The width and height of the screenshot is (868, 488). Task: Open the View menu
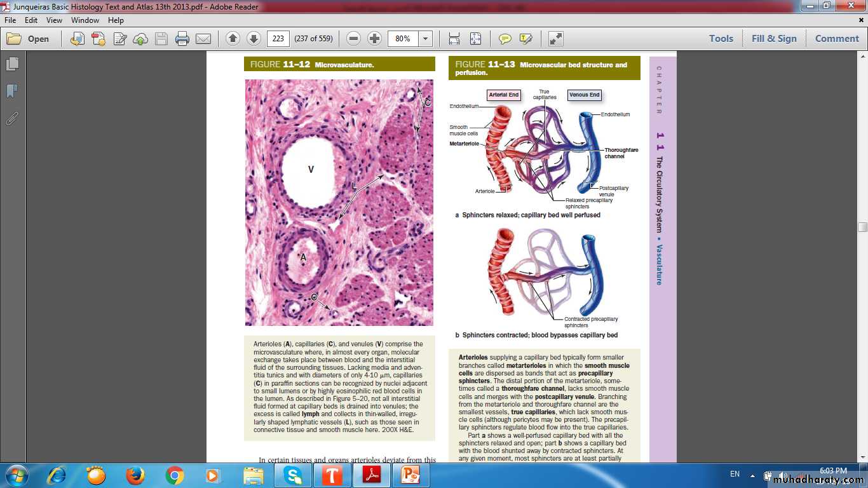coord(54,20)
